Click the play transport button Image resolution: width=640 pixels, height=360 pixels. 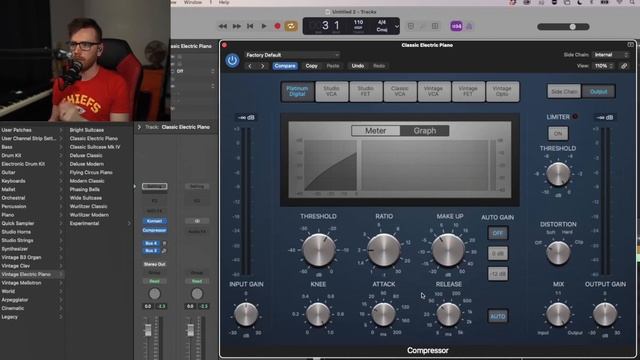[264, 27]
